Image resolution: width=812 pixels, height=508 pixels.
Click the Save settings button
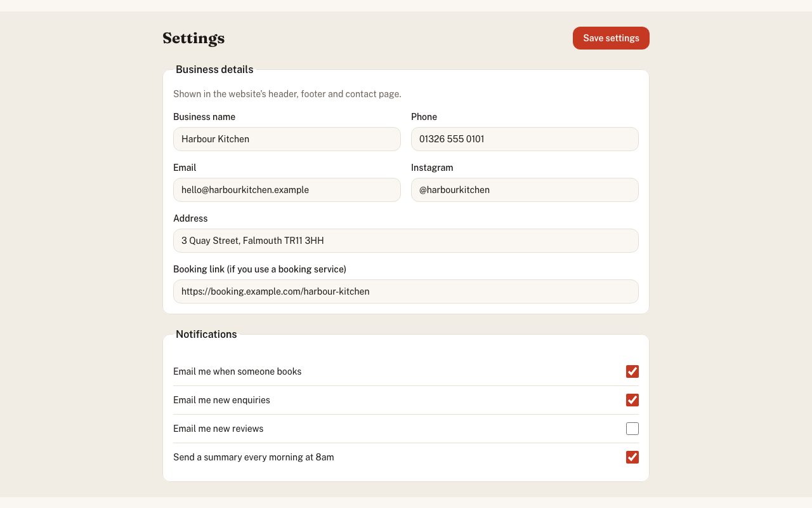pos(611,38)
